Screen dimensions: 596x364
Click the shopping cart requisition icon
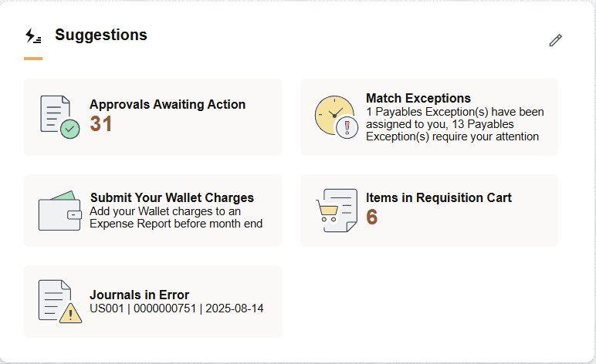click(337, 211)
